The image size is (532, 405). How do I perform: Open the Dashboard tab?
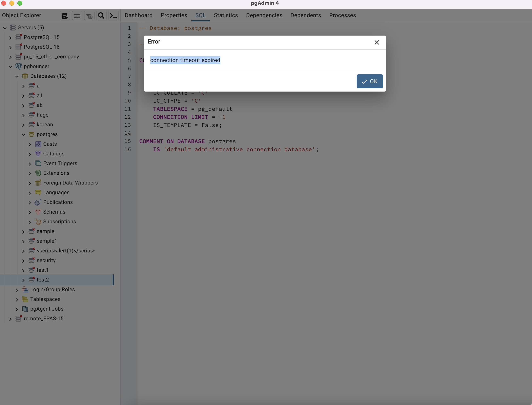pyautogui.click(x=139, y=15)
